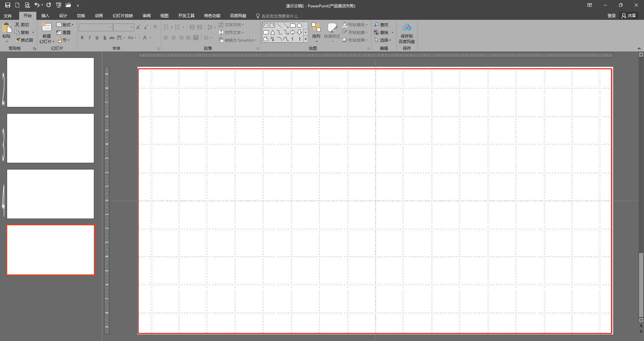The width and height of the screenshot is (644, 341).
Task: Click the increase font size icon
Action: 138,27
